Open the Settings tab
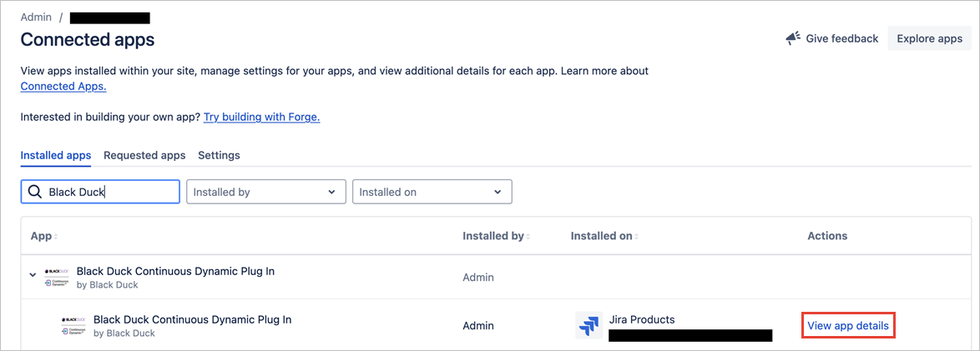The width and height of the screenshot is (980, 351). click(219, 155)
